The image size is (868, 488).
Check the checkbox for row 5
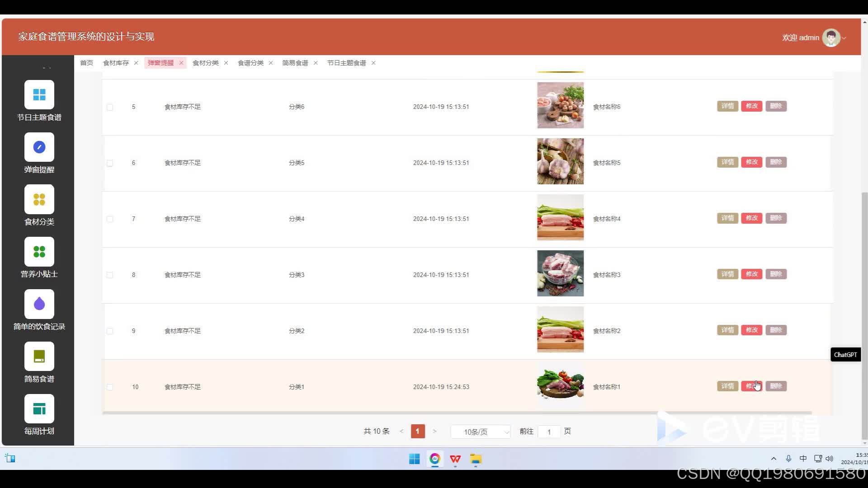[x=110, y=107]
